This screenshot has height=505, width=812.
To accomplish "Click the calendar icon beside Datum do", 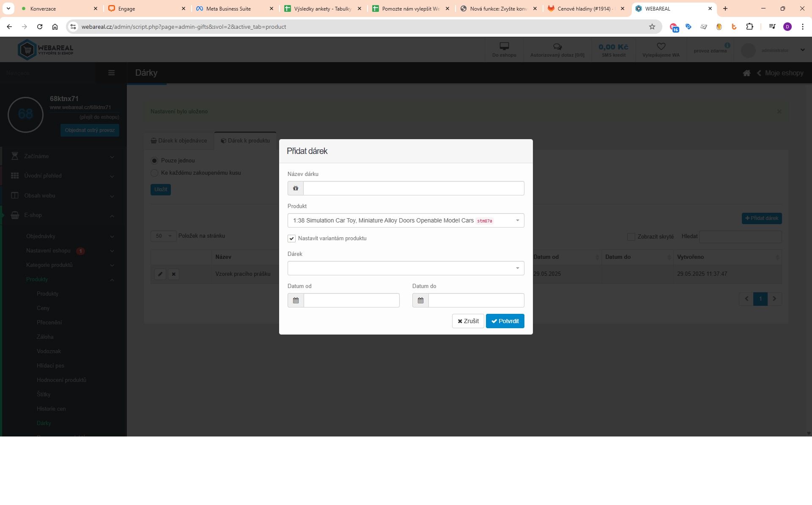I will click(x=420, y=300).
